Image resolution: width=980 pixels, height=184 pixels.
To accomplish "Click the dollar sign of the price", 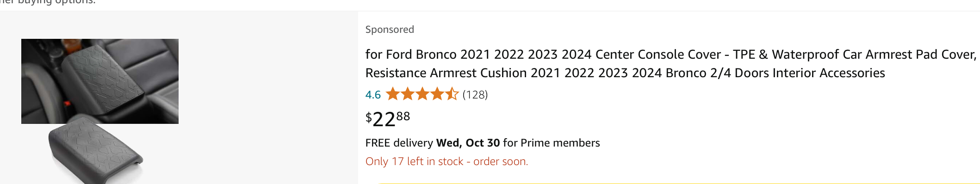I will point(369,117).
